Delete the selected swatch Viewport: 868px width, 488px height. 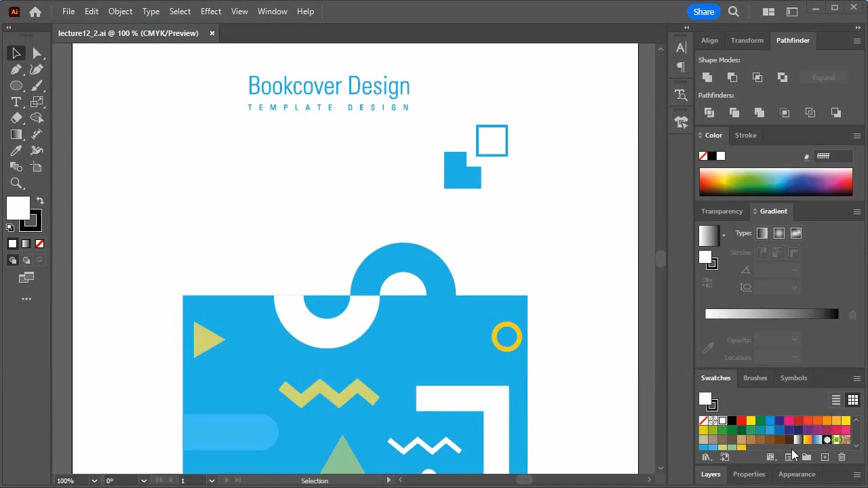pyautogui.click(x=842, y=457)
